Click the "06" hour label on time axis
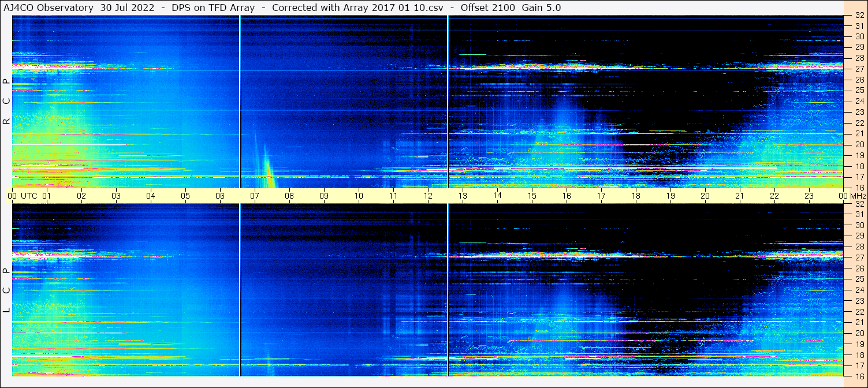The width and height of the screenshot is (868, 388). coord(220,196)
